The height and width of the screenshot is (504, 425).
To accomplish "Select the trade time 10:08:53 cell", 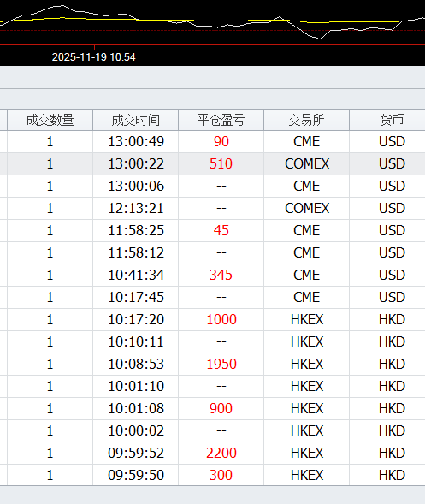I will pyautogui.click(x=136, y=364).
